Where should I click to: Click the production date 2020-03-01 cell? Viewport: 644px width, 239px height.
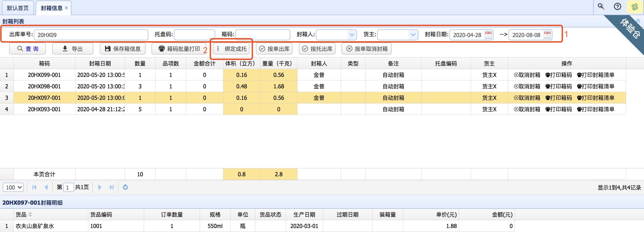tap(304, 226)
